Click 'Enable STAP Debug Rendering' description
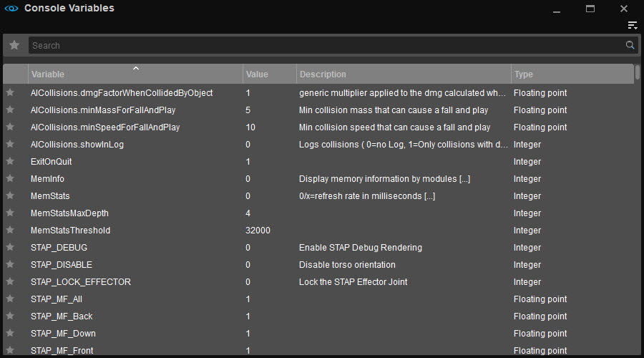 click(x=361, y=248)
